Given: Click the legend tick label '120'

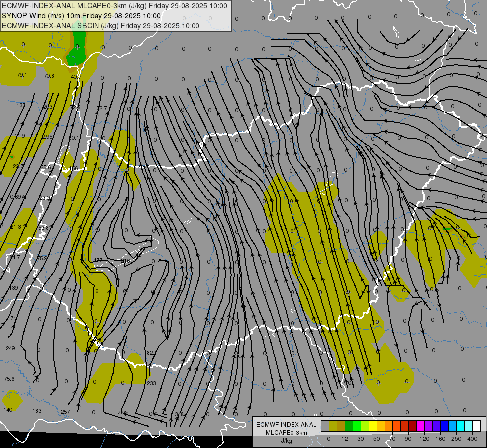Looking at the screenshot, I should [x=424, y=439].
